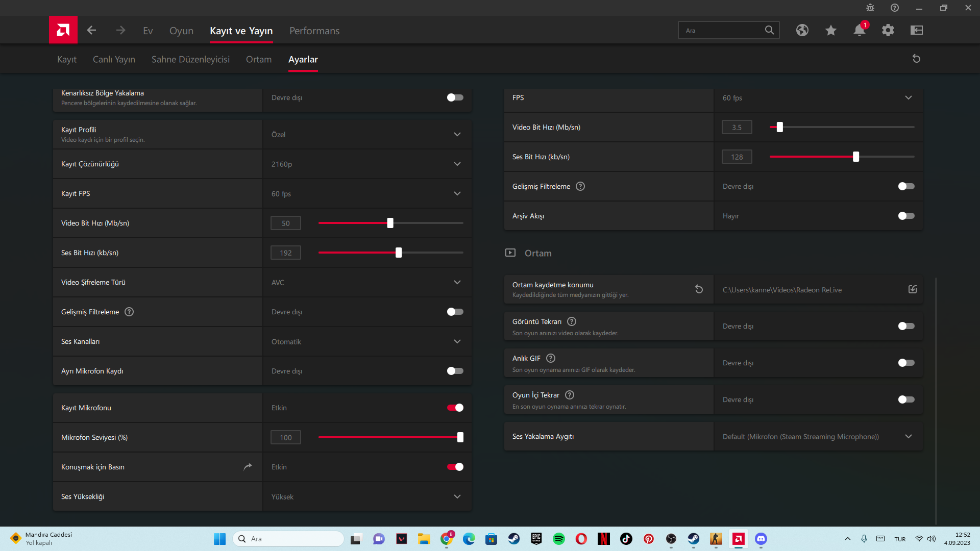The image size is (980, 551).
Task: Click the back navigation arrow
Action: (x=91, y=30)
